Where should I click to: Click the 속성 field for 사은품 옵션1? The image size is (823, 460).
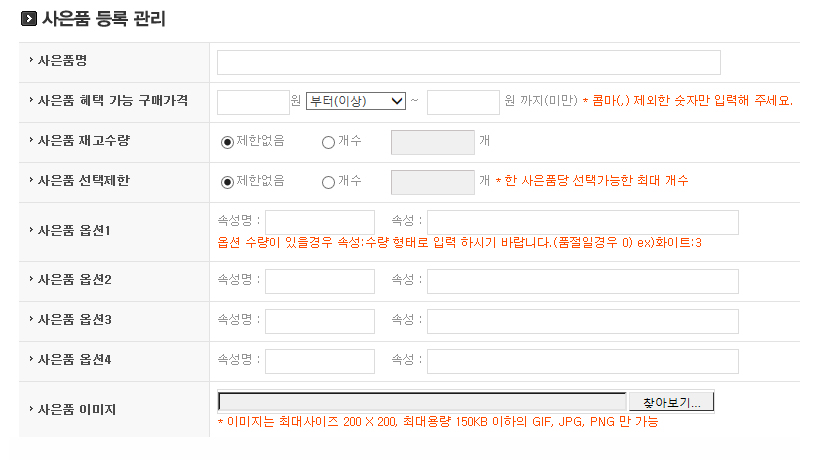coord(582,222)
